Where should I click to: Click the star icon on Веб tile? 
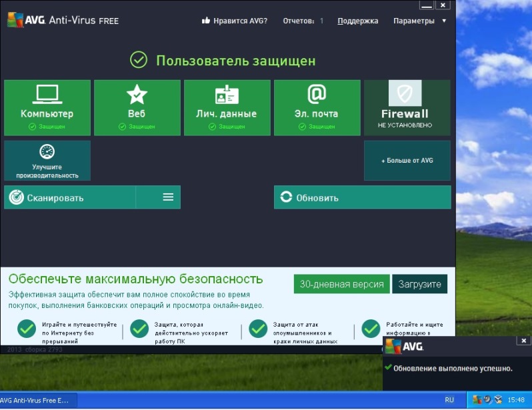137,94
